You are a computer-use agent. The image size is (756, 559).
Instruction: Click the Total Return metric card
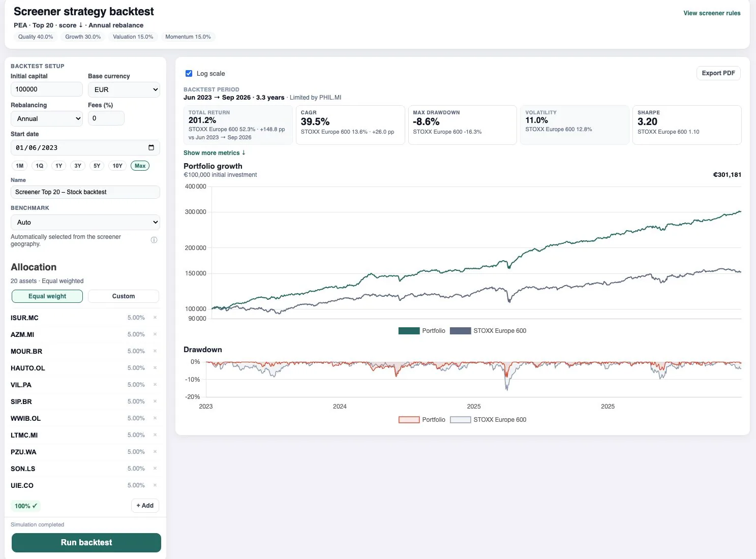238,125
